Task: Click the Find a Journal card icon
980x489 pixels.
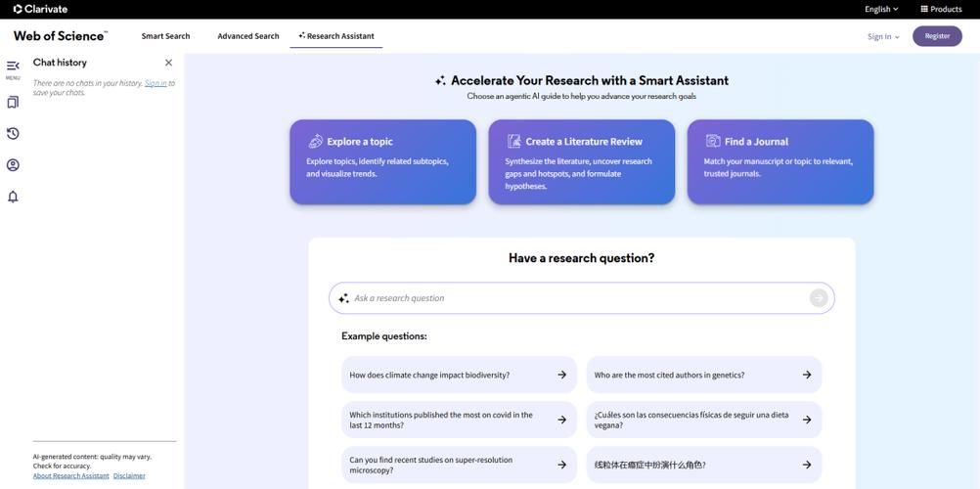Action: [713, 142]
